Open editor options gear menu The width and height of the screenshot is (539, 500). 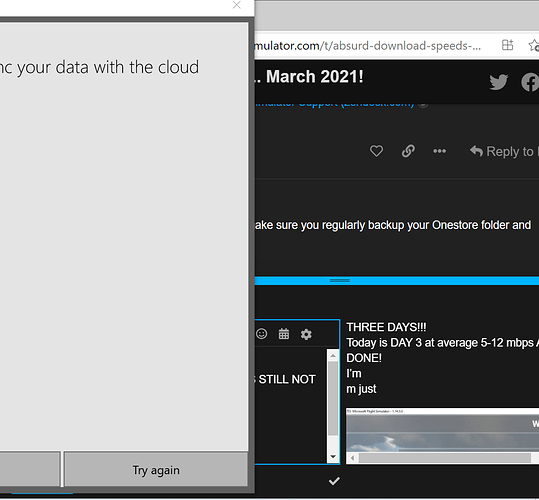(306, 334)
